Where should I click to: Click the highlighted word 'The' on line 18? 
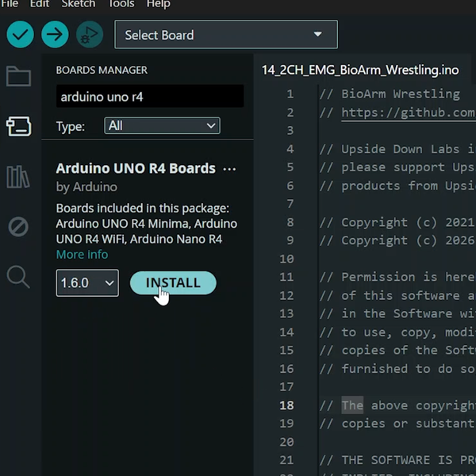pos(352,405)
